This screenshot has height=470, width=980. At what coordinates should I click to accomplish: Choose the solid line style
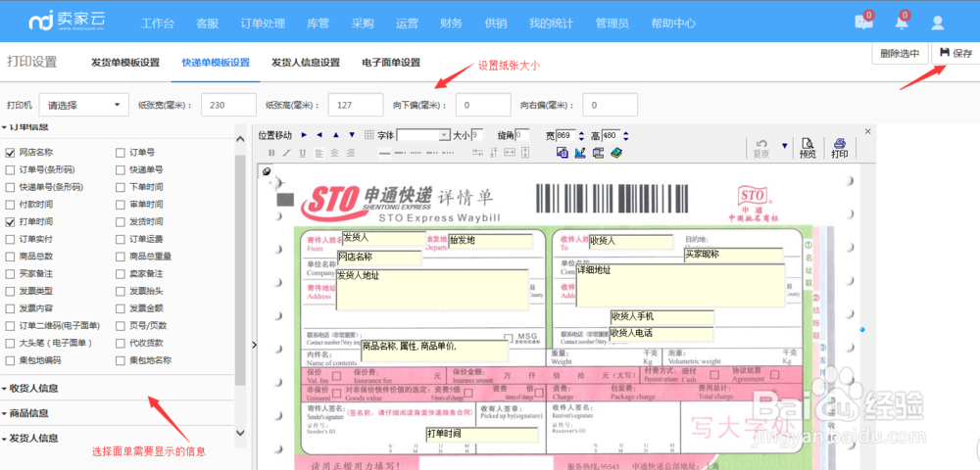(x=384, y=153)
